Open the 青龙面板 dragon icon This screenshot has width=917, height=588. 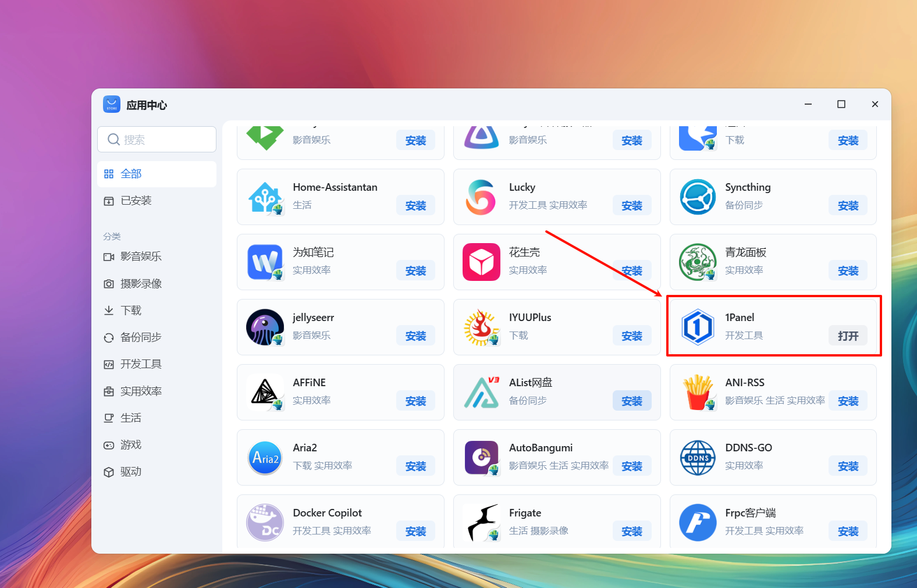[698, 262]
